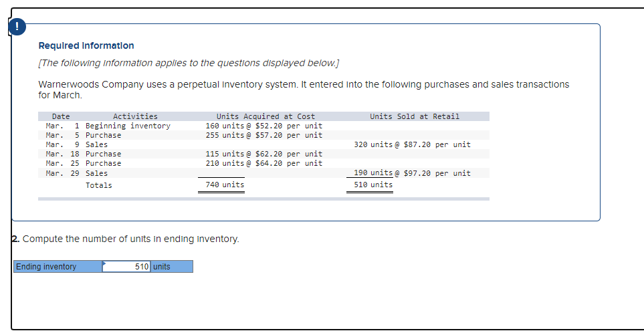Click the italic 'The following information applies' note
The height and width of the screenshot is (335, 644).
click(x=189, y=64)
